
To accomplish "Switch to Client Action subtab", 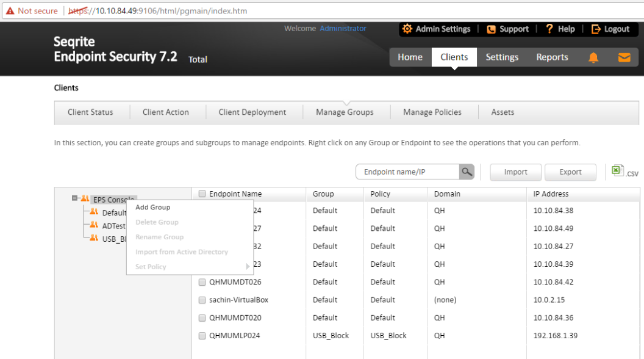I will [x=165, y=112].
